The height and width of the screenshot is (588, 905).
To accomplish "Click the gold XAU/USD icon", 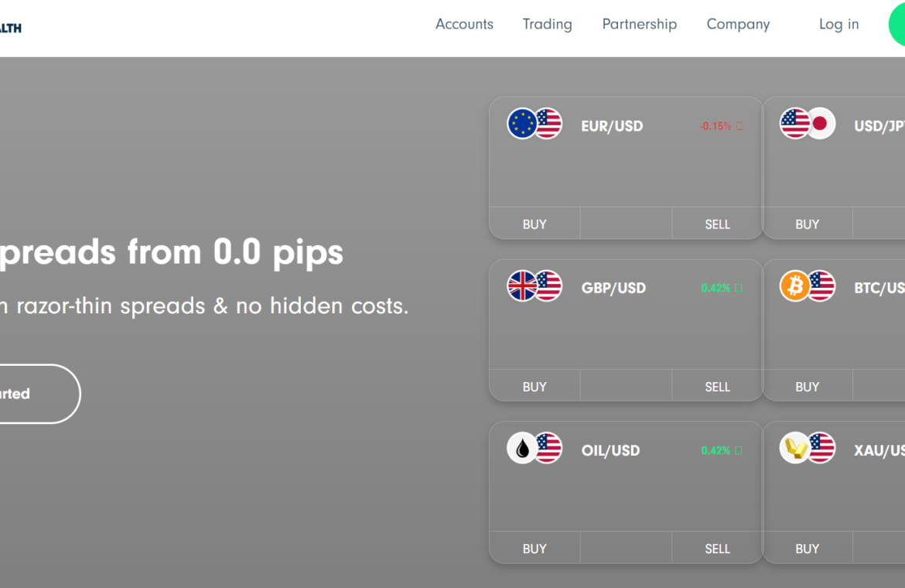I will click(x=795, y=448).
